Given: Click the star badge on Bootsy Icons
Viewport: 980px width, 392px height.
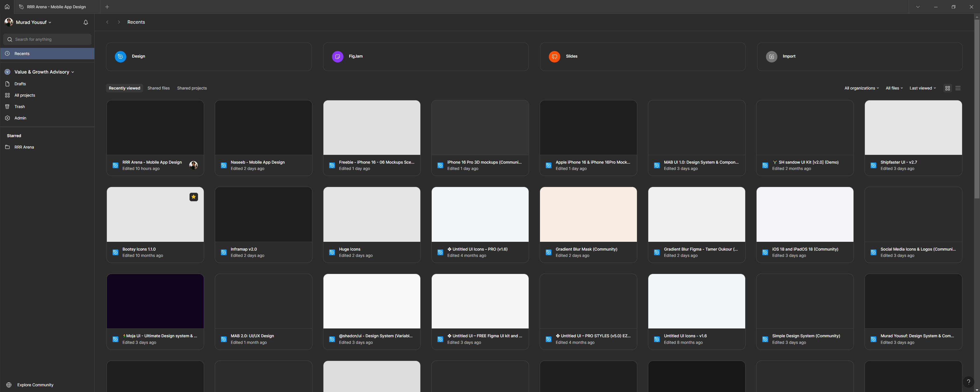Looking at the screenshot, I should tap(194, 197).
